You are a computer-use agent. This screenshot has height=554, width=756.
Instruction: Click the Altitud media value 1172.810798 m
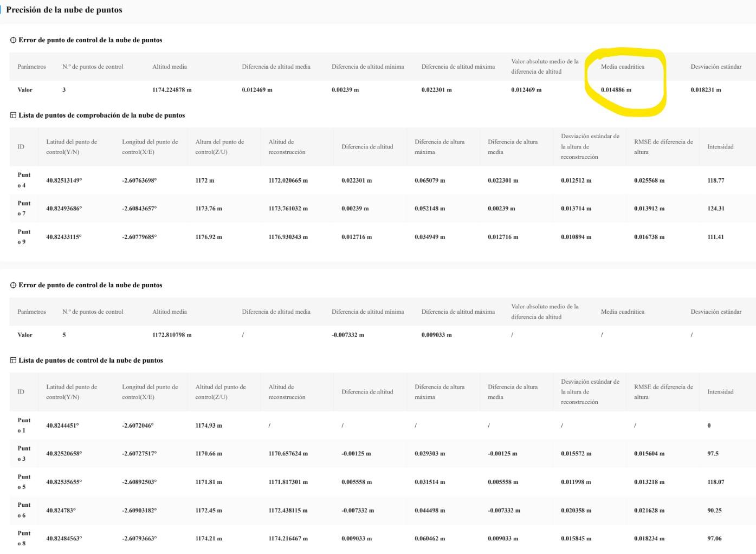click(x=172, y=335)
